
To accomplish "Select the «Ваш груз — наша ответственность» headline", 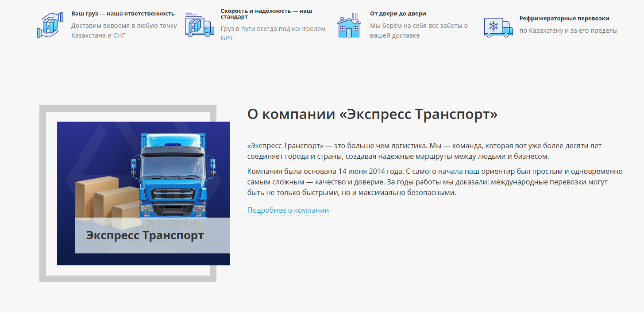I will click(123, 13).
